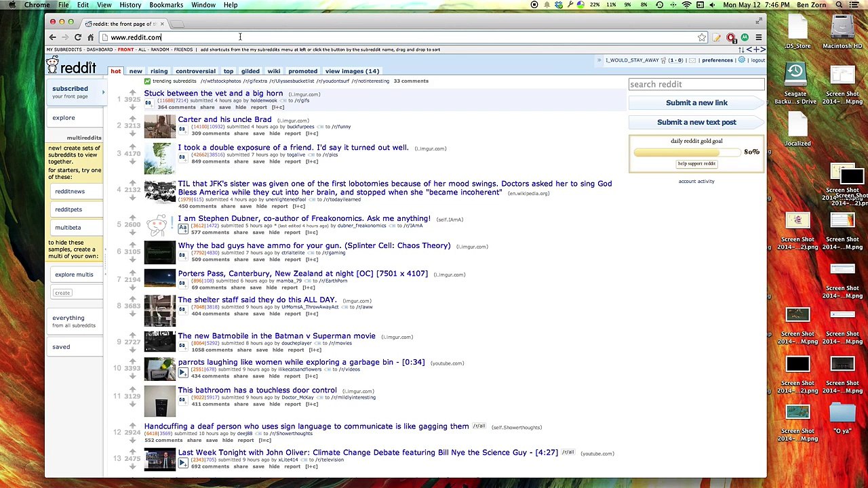
Task: Click the reddit alien logo
Action: pos(52,66)
